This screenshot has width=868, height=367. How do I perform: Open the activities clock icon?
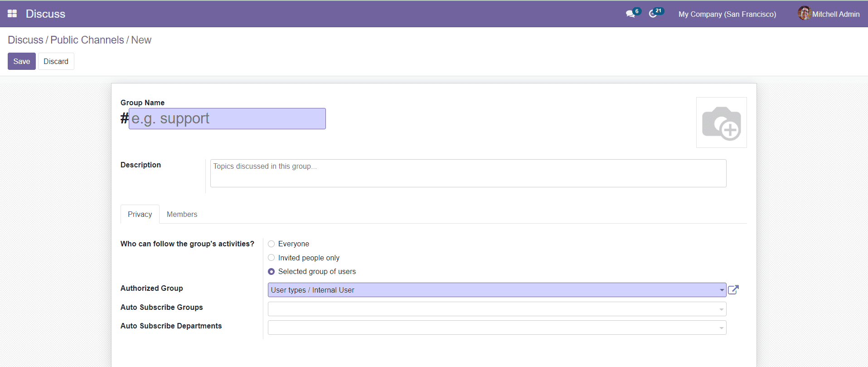(653, 14)
